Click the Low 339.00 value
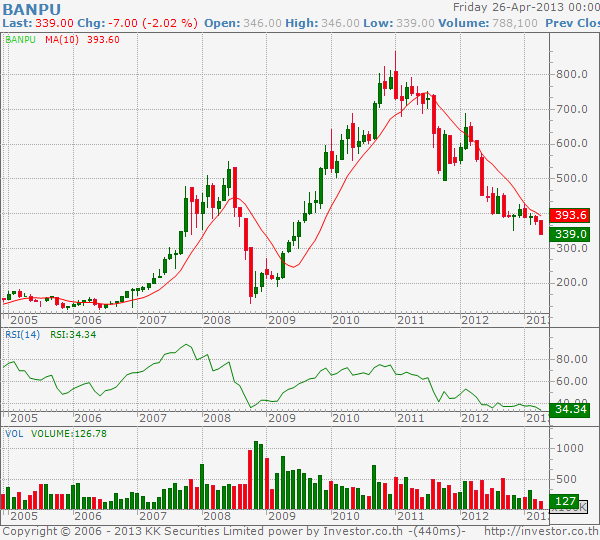This screenshot has height=540, width=600. click(415, 23)
